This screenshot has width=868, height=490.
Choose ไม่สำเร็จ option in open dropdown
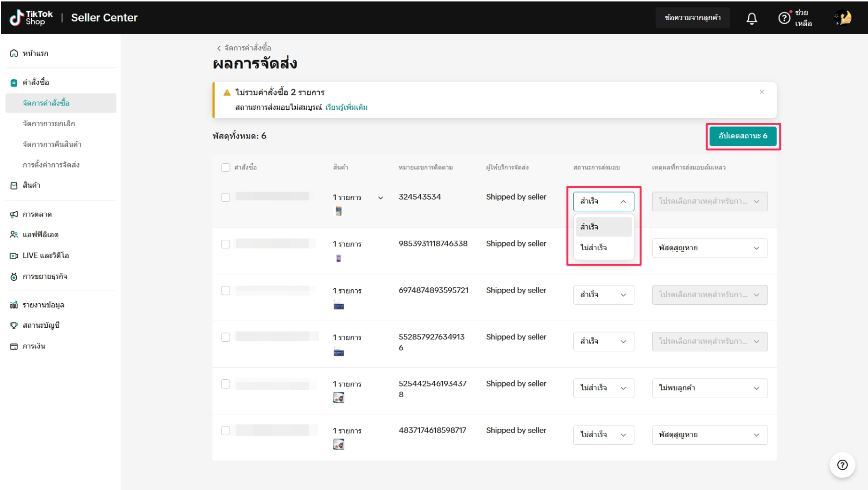[x=593, y=247]
